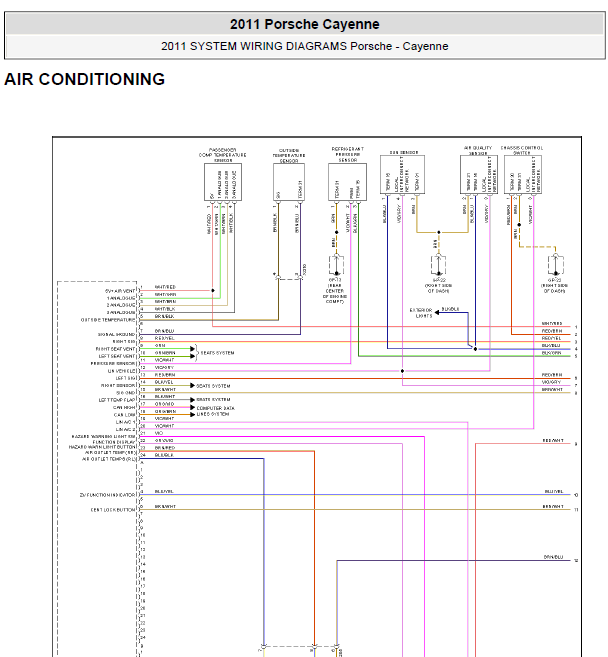This screenshot has width=608, height=657.
Task: Click the 'FUNCTION DISPLAY' pin label
Action: 114,442
